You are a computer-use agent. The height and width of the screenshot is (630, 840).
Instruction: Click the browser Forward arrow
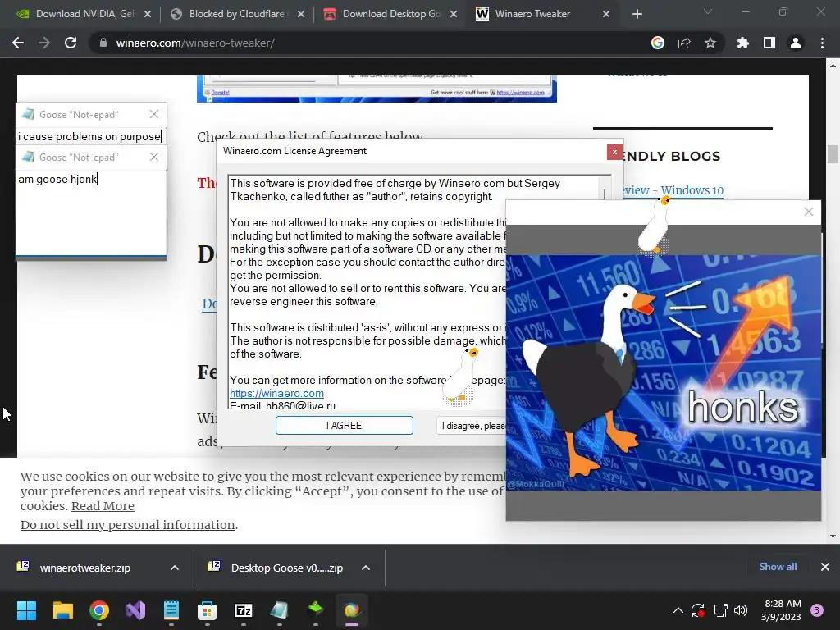pyautogui.click(x=44, y=43)
